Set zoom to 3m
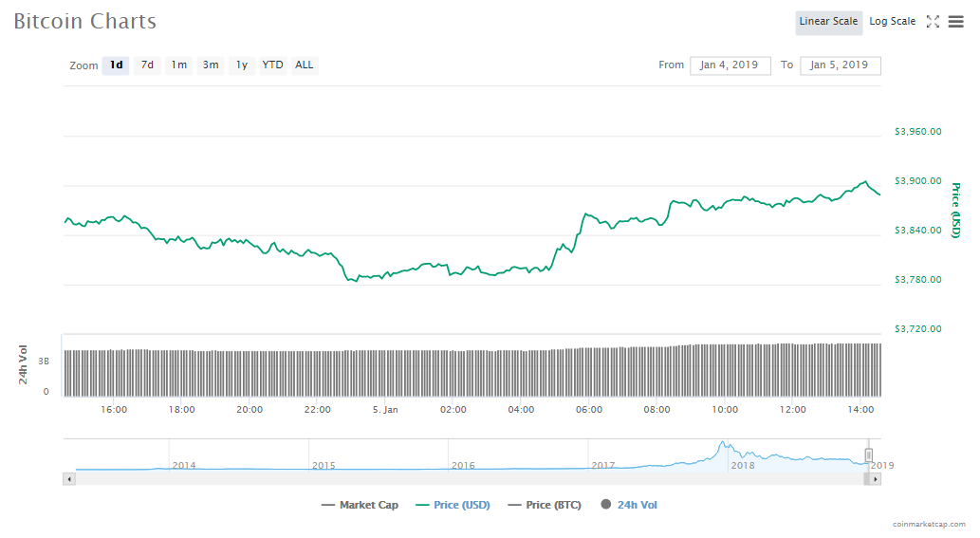 (211, 65)
